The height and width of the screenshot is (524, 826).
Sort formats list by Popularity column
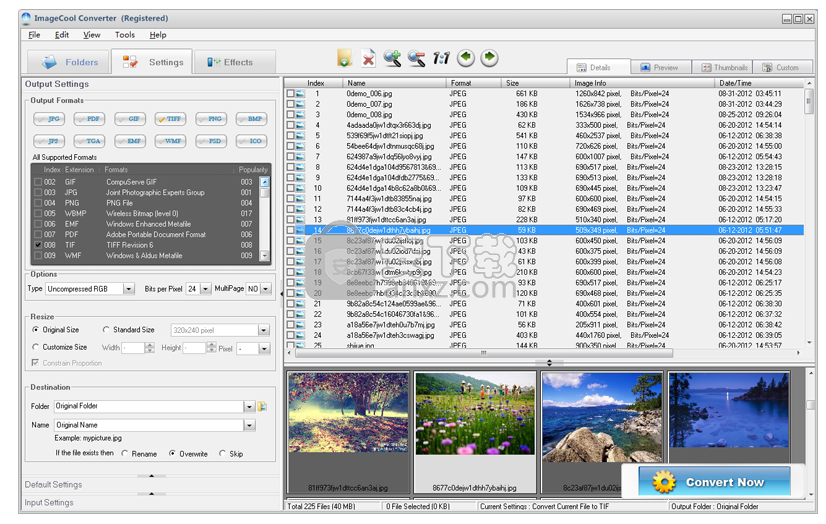(253, 170)
